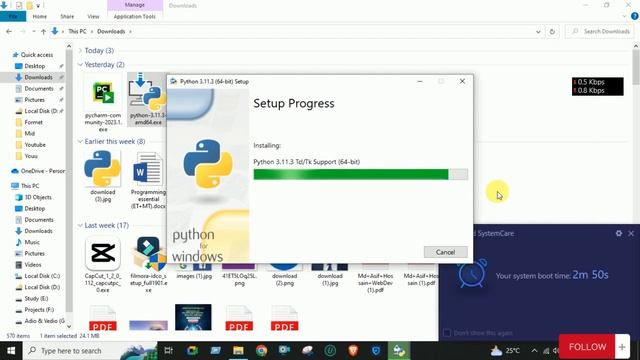Expand the Today (3) group
The image size is (640, 360).
tap(80, 51)
